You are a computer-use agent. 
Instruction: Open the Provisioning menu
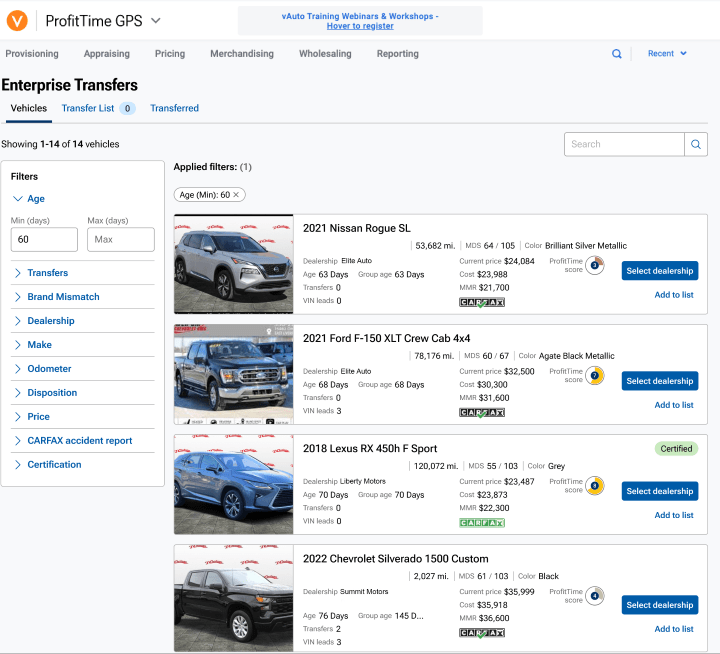pyautogui.click(x=32, y=54)
